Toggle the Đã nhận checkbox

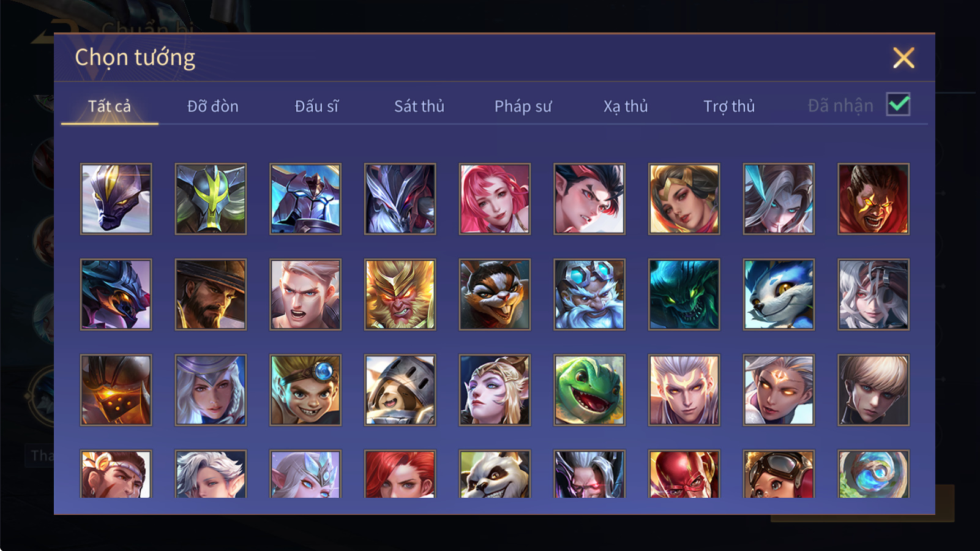click(x=898, y=104)
